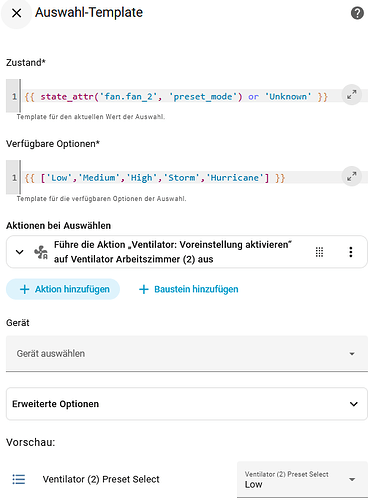Open the help icon

[x=357, y=13]
